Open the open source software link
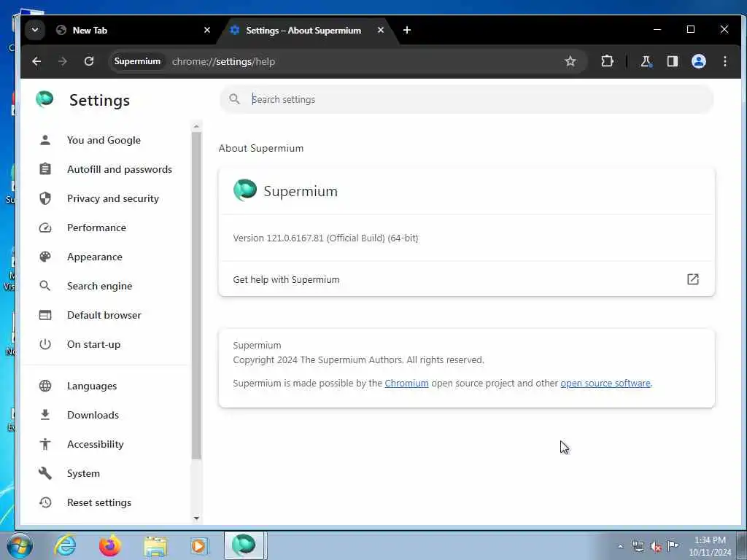Image resolution: width=747 pixels, height=560 pixels. click(x=605, y=384)
